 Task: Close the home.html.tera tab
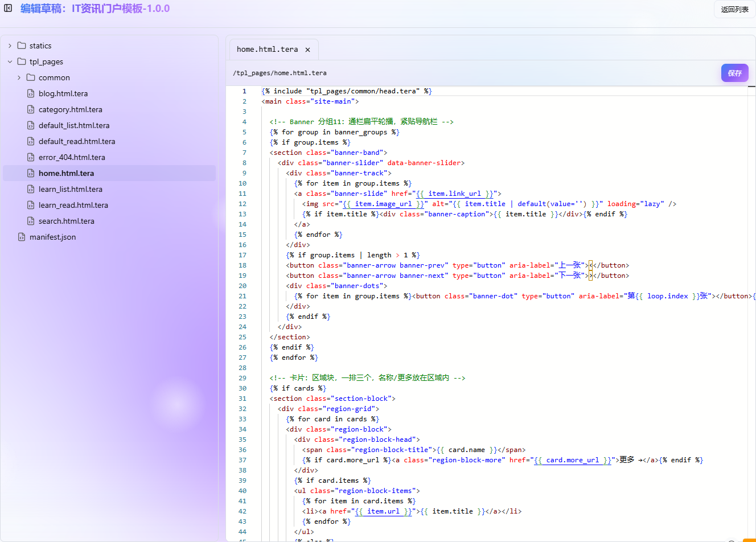tap(307, 50)
